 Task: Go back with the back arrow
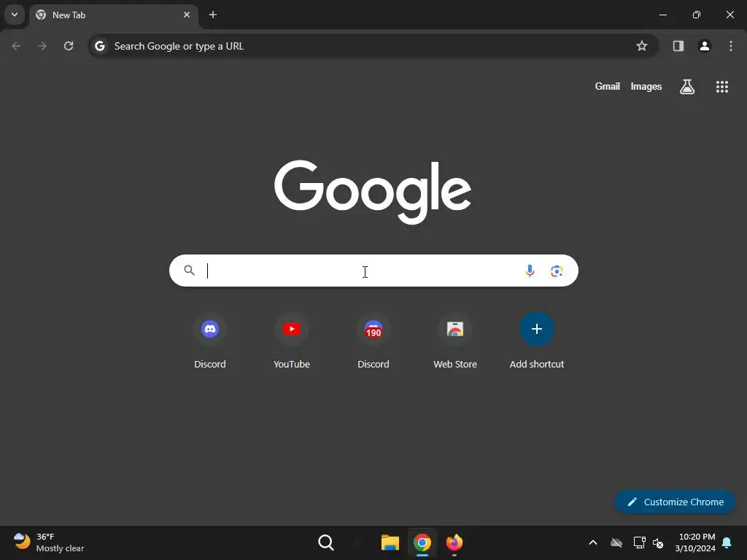[x=16, y=46]
